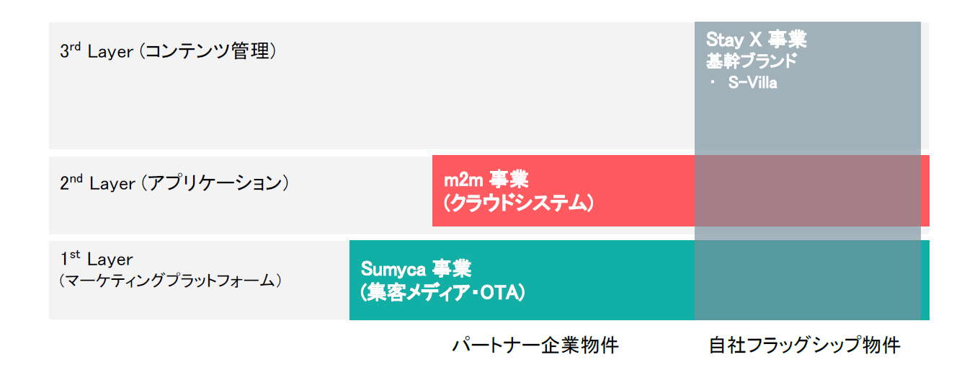Click the 3rd Layer (コンテンツ管理) label
Viewport: 980px width, 370px height.
click(168, 52)
